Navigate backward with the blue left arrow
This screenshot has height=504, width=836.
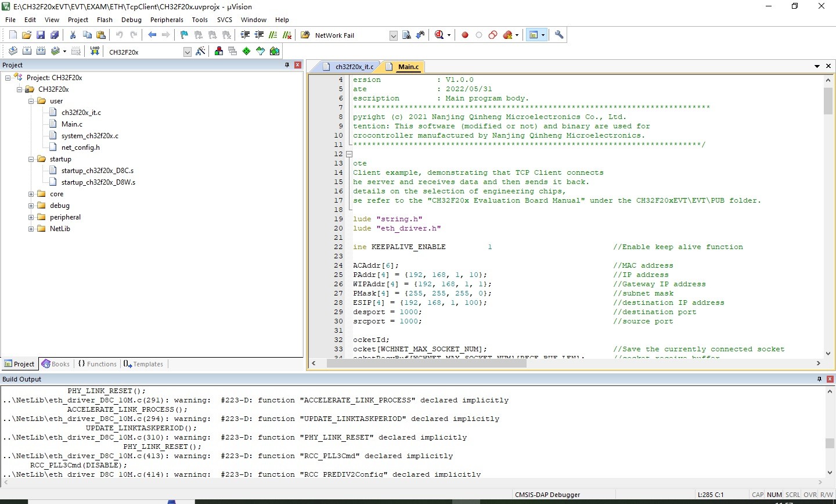click(152, 35)
